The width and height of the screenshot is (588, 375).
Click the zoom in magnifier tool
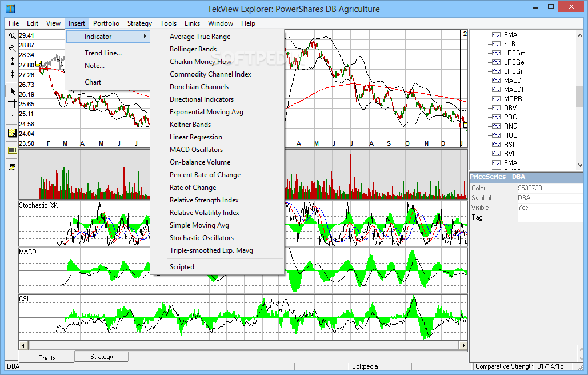(13, 36)
